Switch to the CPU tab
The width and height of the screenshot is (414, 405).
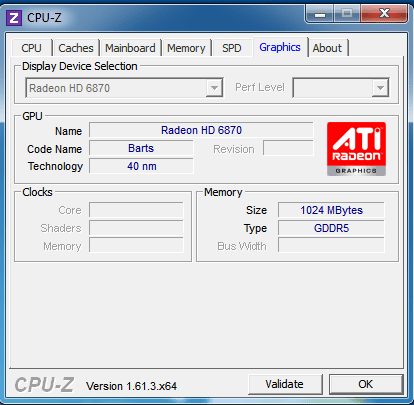(32, 48)
